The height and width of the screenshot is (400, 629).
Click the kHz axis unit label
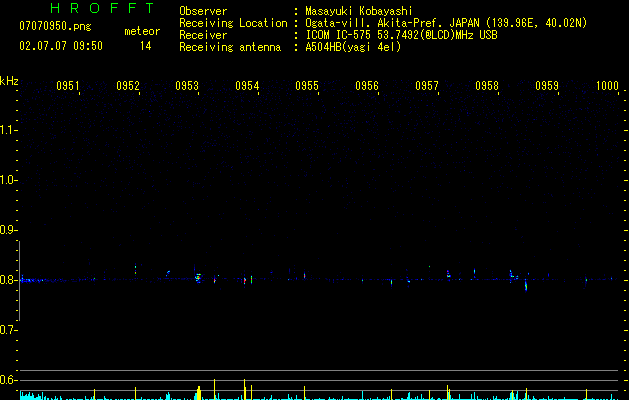coord(9,81)
